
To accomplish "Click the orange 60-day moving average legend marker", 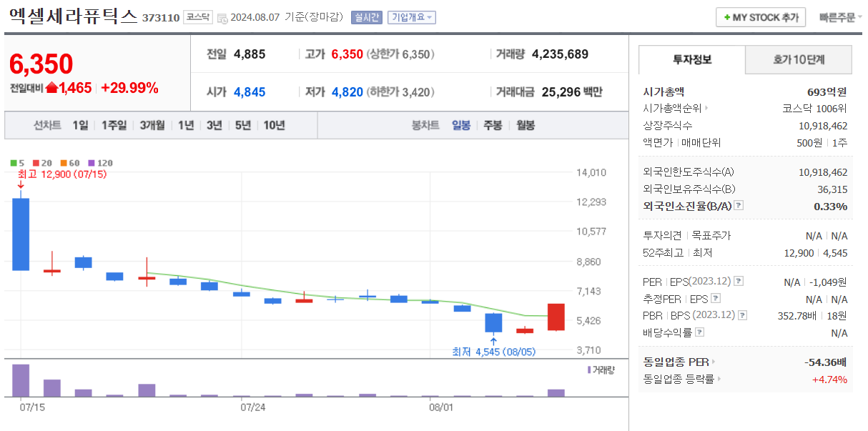I will (x=64, y=163).
